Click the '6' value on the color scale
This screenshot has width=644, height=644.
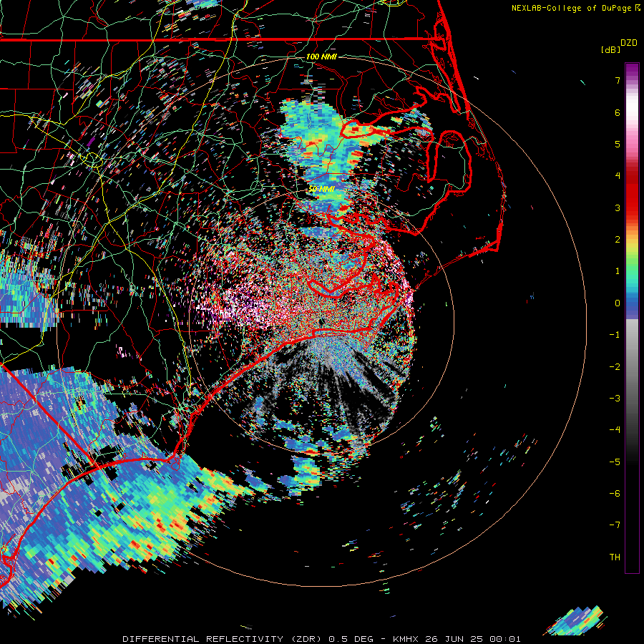[618, 112]
